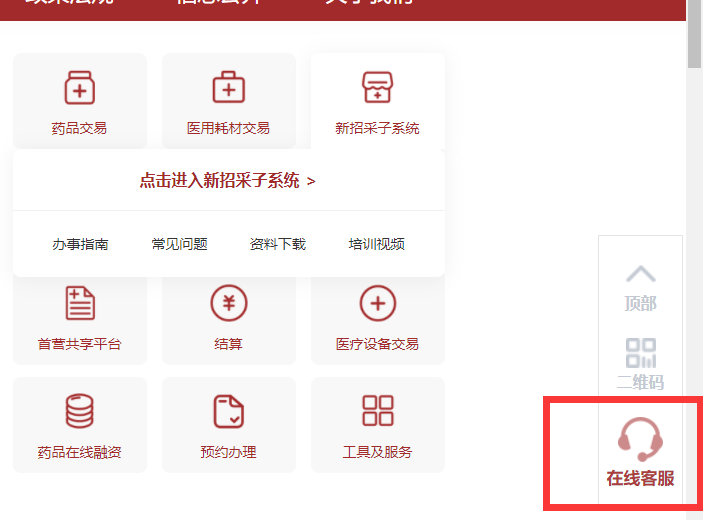The height and width of the screenshot is (520, 703).
Task: Open 在线客服 headset support chat
Action: pyautogui.click(x=640, y=452)
